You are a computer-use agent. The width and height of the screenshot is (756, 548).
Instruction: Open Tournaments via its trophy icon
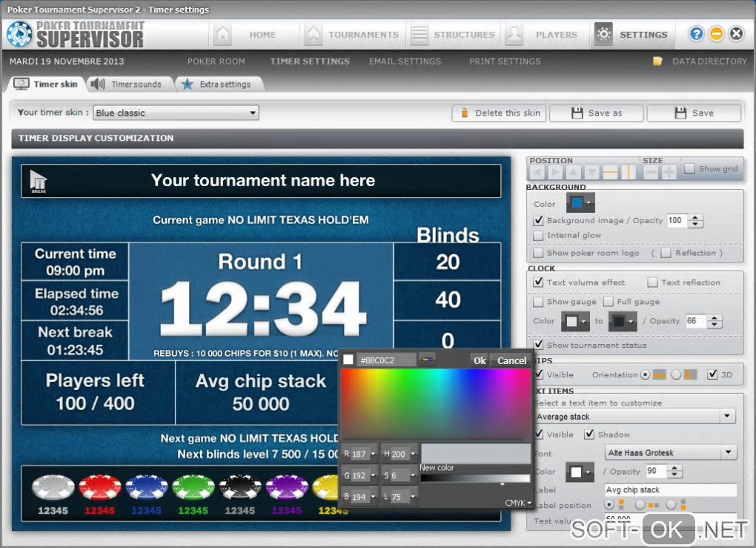point(313,35)
